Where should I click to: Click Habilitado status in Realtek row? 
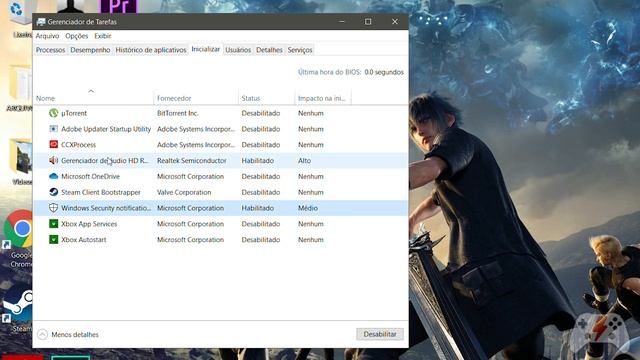click(x=258, y=160)
